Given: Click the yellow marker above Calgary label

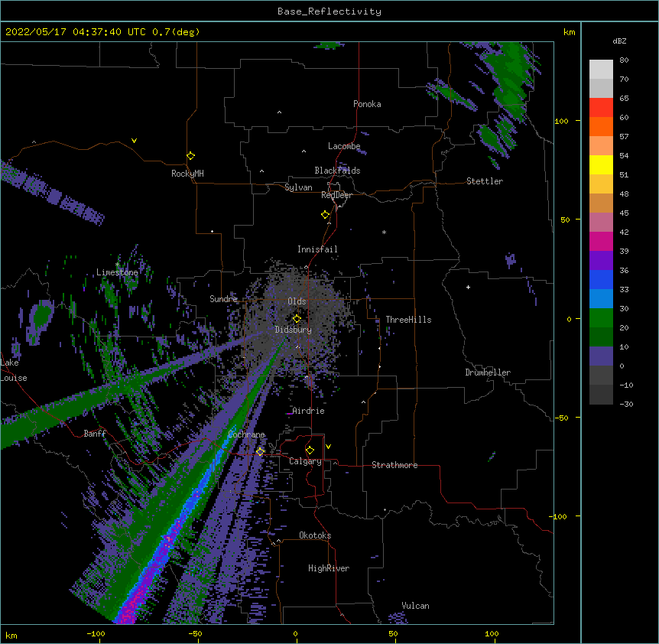Looking at the screenshot, I should pyautogui.click(x=310, y=450).
